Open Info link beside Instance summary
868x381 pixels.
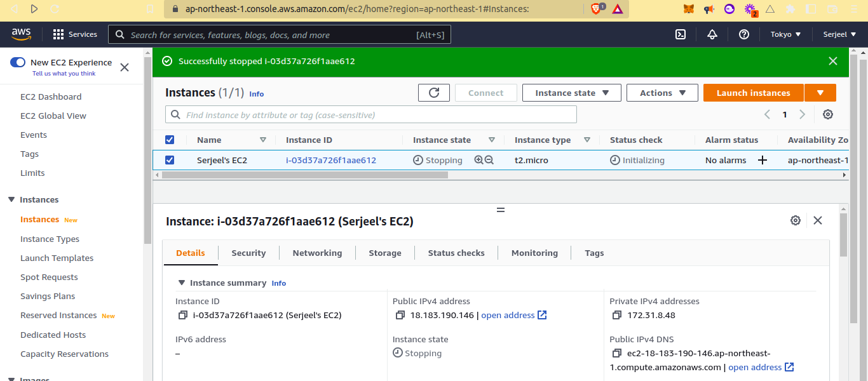coord(279,283)
